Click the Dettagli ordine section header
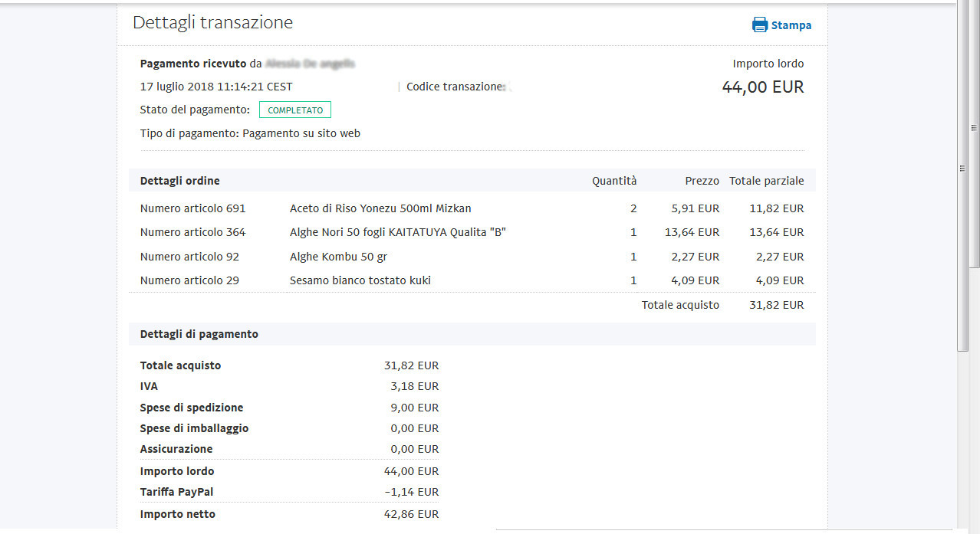This screenshot has width=980, height=534. [x=179, y=181]
